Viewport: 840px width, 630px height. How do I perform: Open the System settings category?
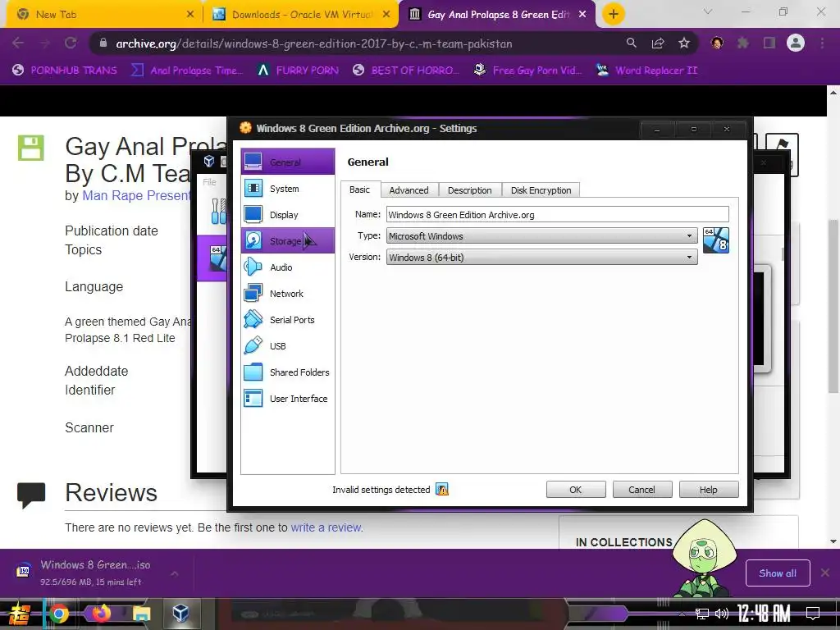[288, 189]
